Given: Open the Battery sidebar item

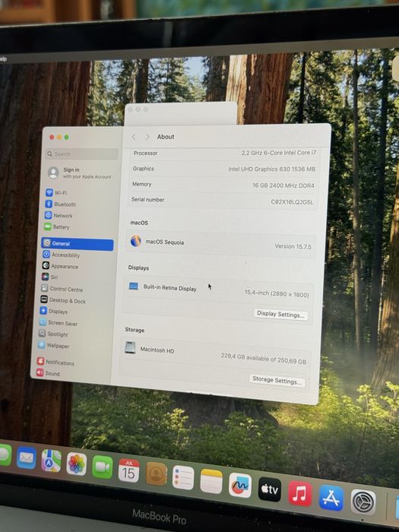Looking at the screenshot, I should click(57, 226).
